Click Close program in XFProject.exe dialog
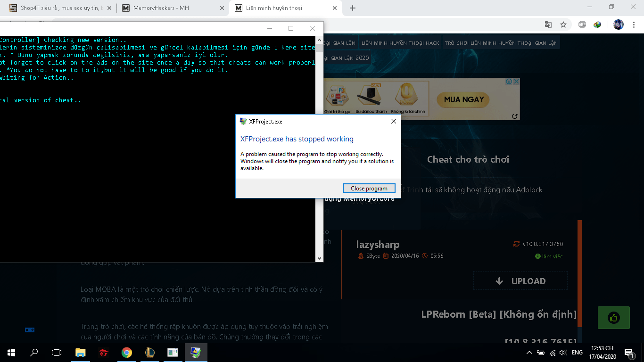 click(369, 189)
